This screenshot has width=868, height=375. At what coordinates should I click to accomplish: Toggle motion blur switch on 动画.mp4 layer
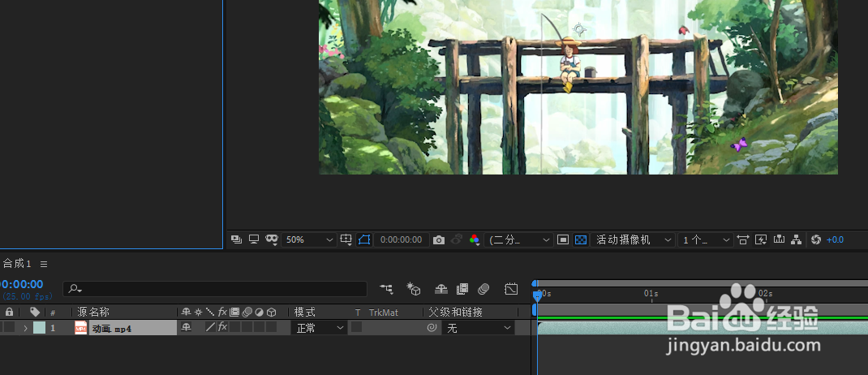pyautogui.click(x=247, y=327)
